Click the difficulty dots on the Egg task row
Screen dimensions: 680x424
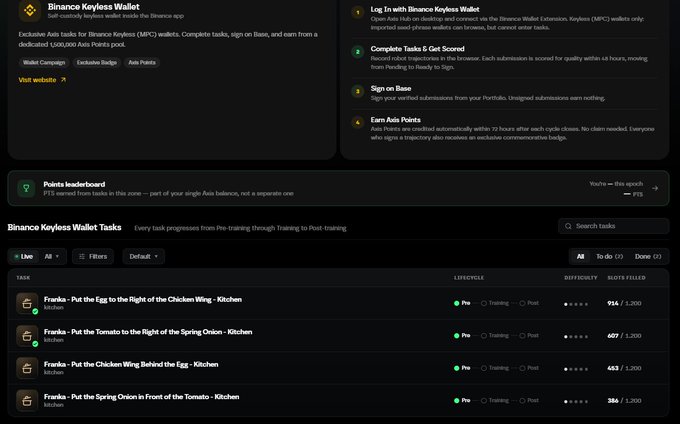click(x=576, y=304)
